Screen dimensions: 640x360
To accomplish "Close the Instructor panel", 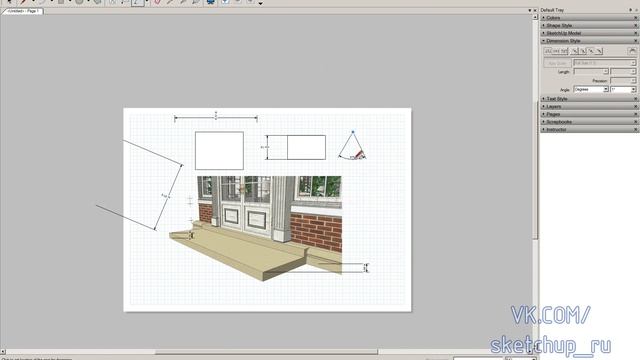I will click(x=636, y=130).
